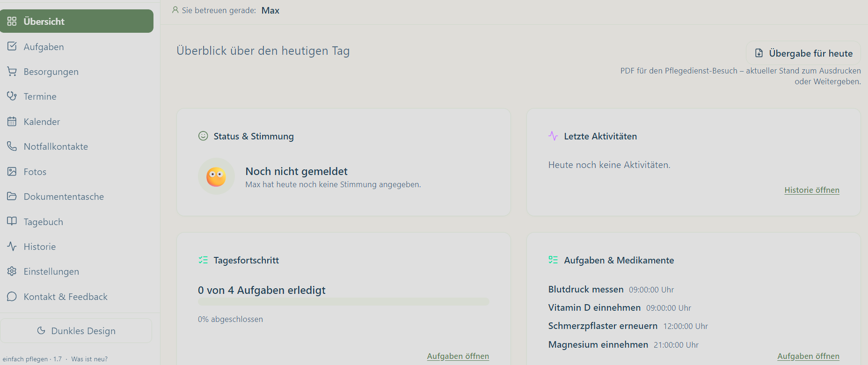Screen dimensions: 868x365
Task: Click the Schmerzpflaster erneuern task entry
Action: pyautogui.click(x=628, y=326)
